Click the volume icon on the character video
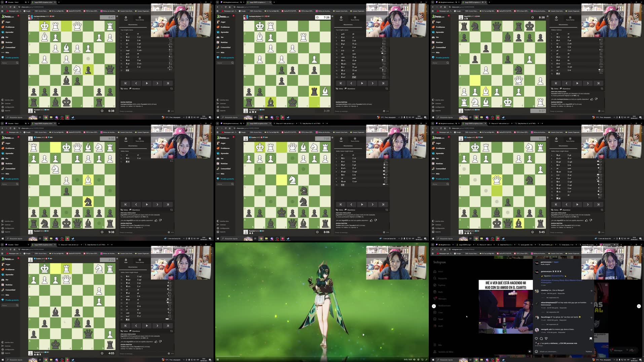644x362 pixels. [x=414, y=359]
